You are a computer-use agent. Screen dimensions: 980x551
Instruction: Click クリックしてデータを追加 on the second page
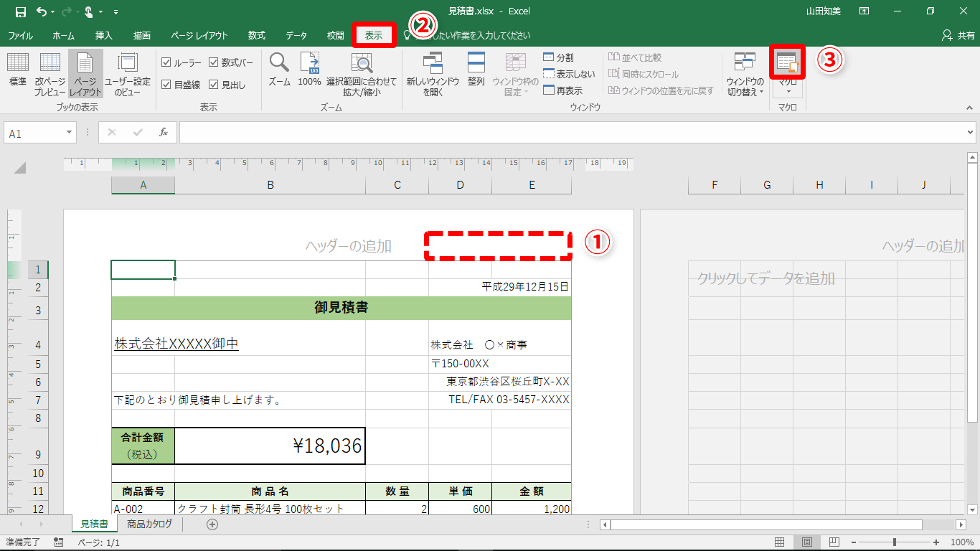coord(766,278)
